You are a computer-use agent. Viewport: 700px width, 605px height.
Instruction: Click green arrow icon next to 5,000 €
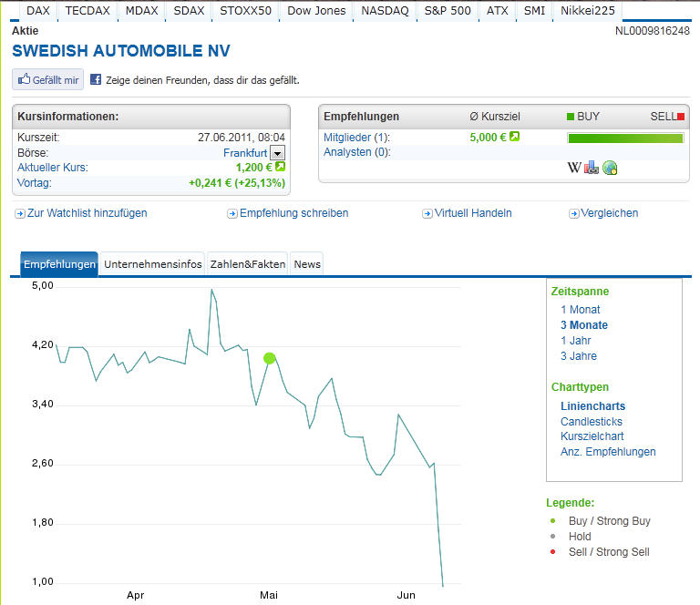515,137
